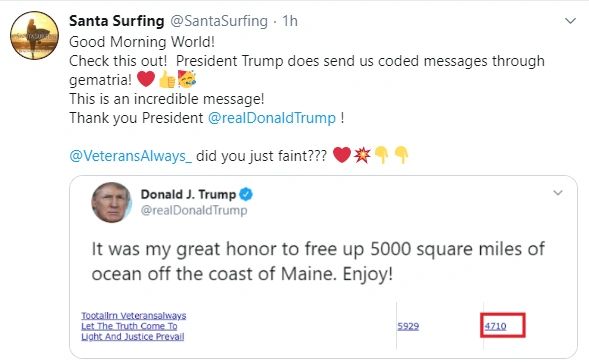Open Santa Surfing's profile picture

(34, 35)
